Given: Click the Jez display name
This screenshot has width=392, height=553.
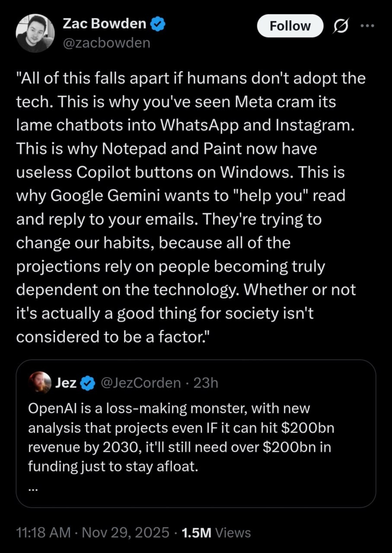Looking at the screenshot, I should point(66,383).
